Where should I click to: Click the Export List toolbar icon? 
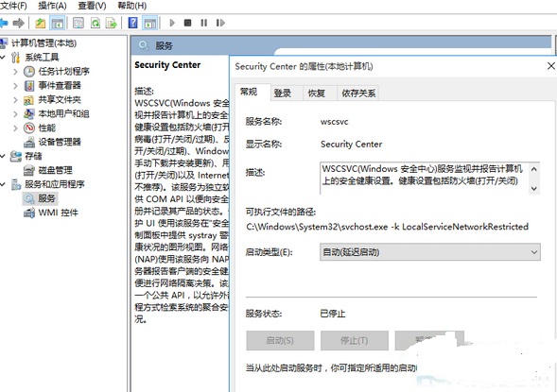[112, 24]
